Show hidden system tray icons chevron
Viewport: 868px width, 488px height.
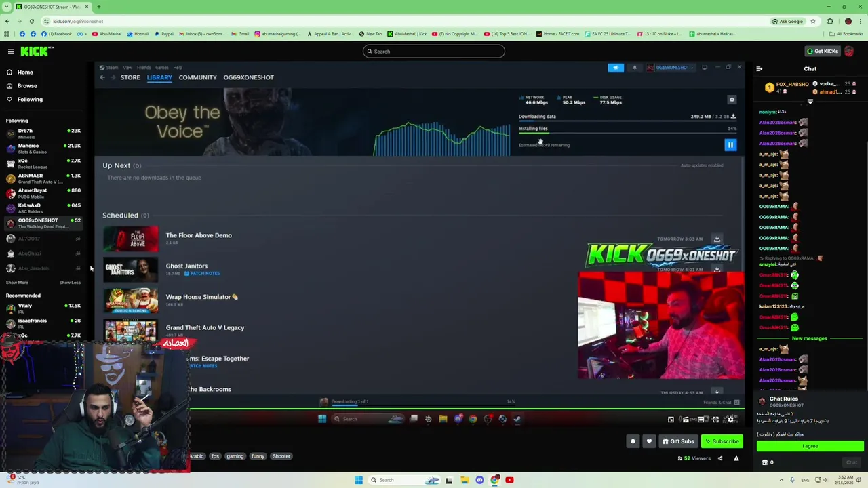coord(781,480)
